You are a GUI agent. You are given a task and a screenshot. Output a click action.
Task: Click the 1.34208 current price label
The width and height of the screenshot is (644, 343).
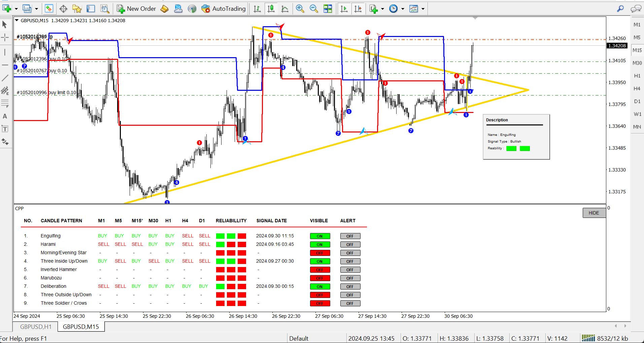click(617, 46)
